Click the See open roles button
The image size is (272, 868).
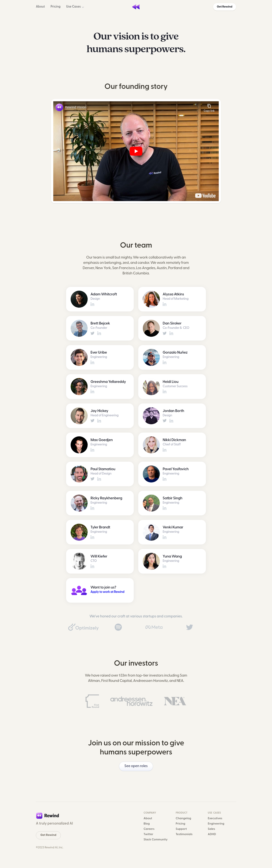tap(136, 766)
